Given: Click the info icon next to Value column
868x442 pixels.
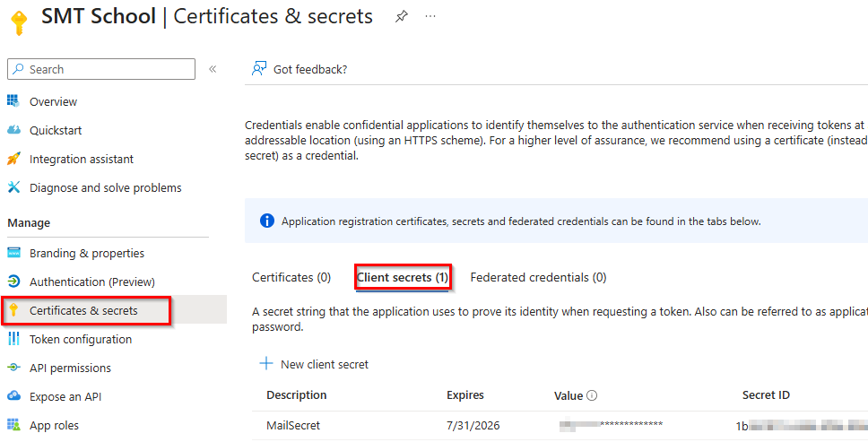Looking at the screenshot, I should tap(592, 395).
